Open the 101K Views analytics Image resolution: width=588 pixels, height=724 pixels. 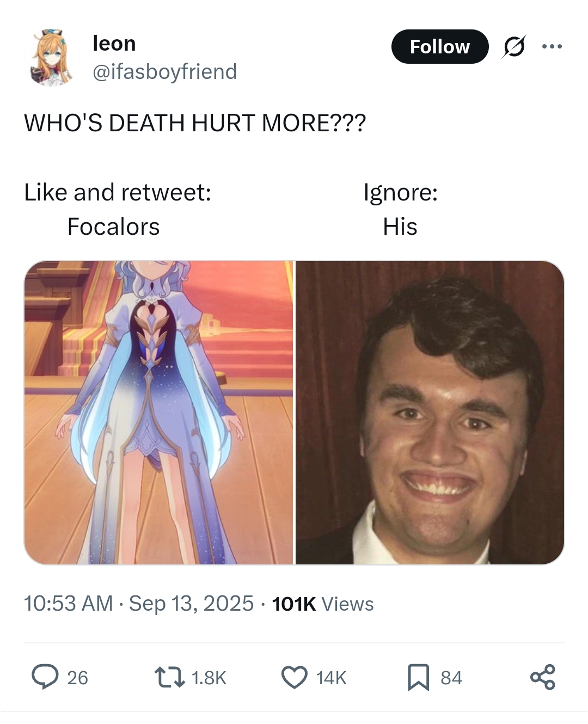tap(322, 604)
